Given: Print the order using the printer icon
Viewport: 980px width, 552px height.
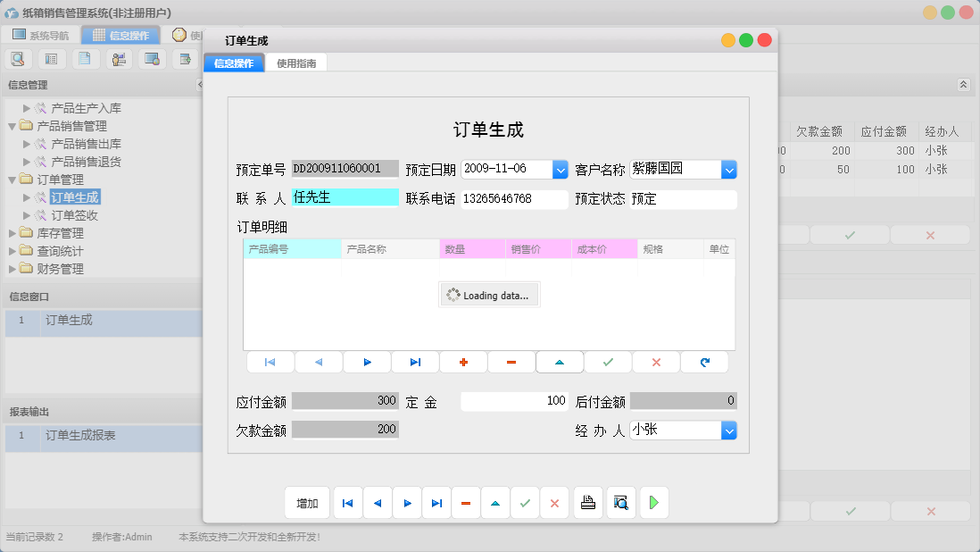Looking at the screenshot, I should tap(587, 502).
